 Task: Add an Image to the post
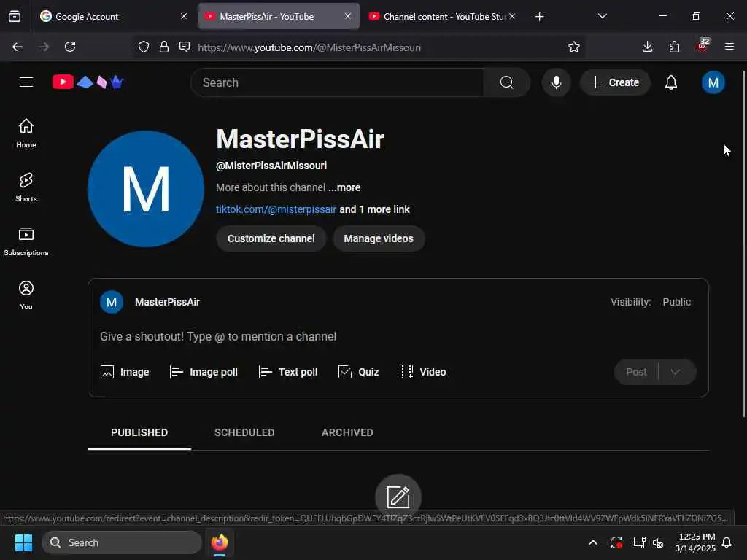125,372
